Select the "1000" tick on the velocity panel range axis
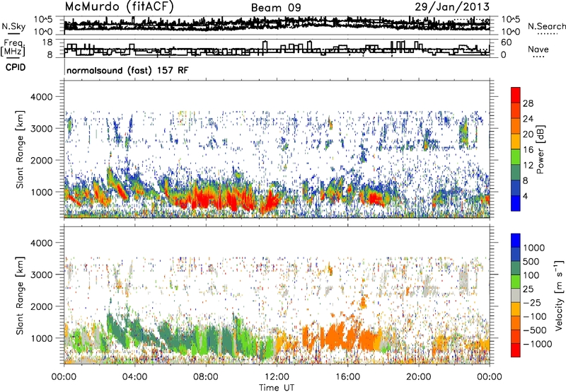Viewport: 566px width, 392px height. click(44, 338)
